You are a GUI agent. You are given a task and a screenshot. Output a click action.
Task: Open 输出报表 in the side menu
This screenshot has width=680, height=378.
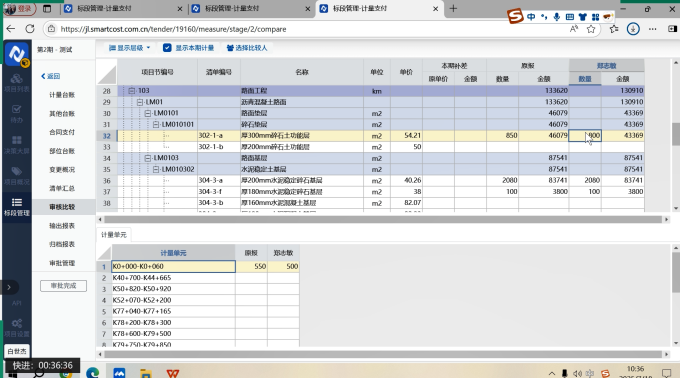pyautogui.click(x=62, y=226)
